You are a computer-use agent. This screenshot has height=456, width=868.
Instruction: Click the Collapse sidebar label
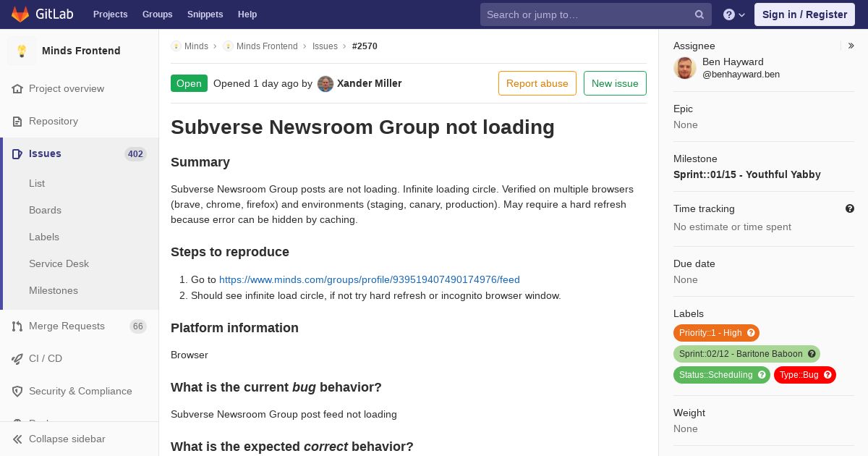[x=67, y=439]
